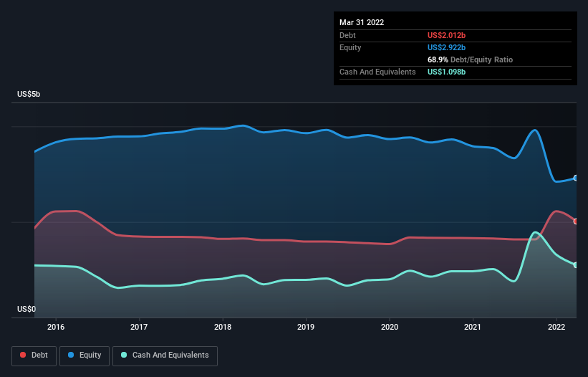The height and width of the screenshot is (377, 588).
Task: Click the US$2.922b equity value
Action: pos(446,47)
